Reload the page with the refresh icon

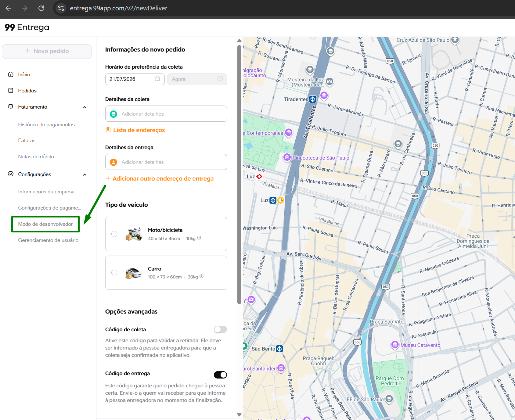point(41,8)
